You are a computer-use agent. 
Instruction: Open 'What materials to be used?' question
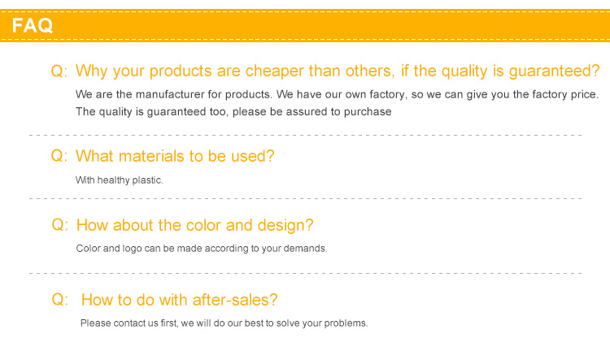[x=175, y=156]
